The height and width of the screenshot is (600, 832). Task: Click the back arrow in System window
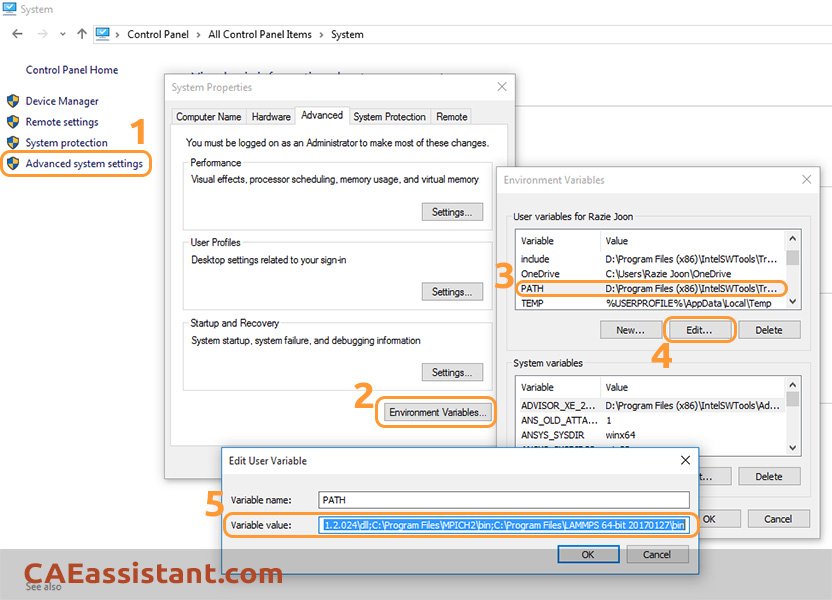(18, 34)
